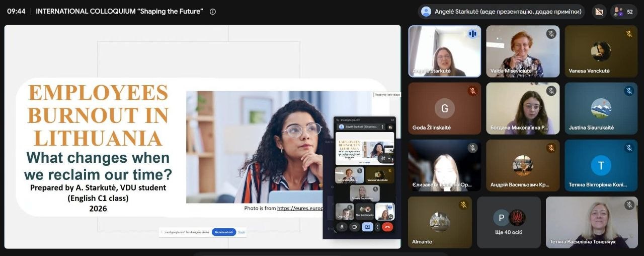This screenshot has height=256, width=644.
Task: Select Goda Žilinskaitė tile with G avatar
Action: point(445,108)
